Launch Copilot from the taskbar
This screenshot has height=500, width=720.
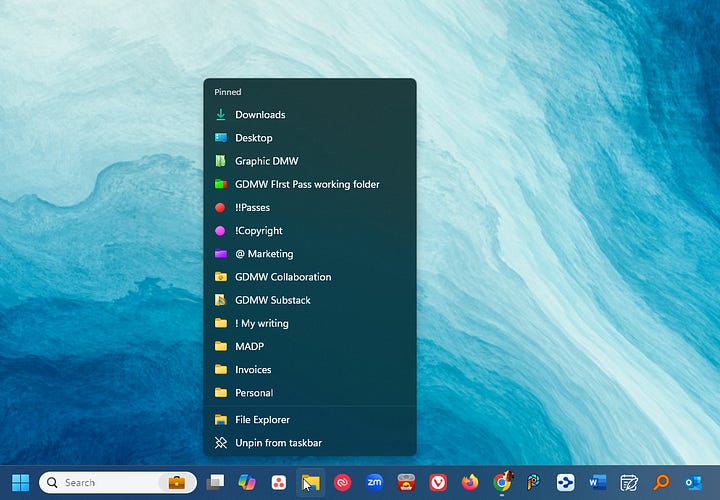coord(247,483)
